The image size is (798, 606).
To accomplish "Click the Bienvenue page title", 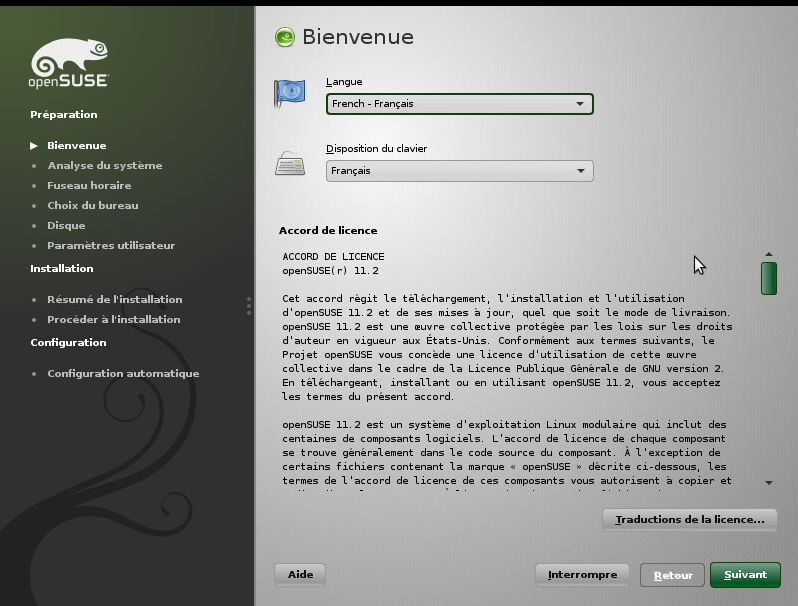I will pos(358,37).
